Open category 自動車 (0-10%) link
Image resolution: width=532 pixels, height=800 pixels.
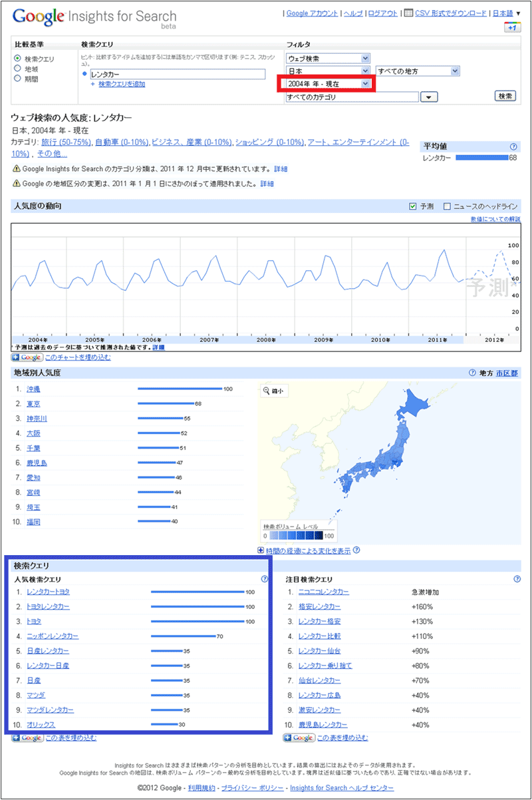(122, 142)
